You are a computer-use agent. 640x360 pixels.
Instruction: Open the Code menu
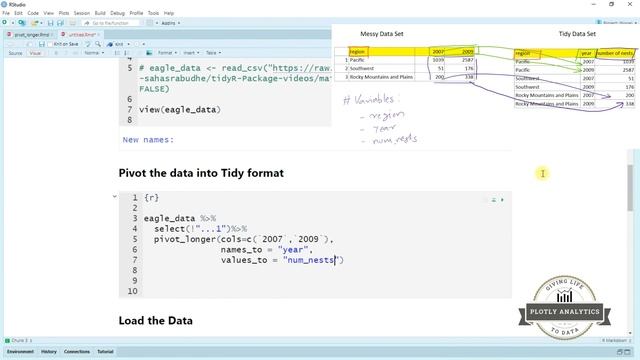pos(33,13)
